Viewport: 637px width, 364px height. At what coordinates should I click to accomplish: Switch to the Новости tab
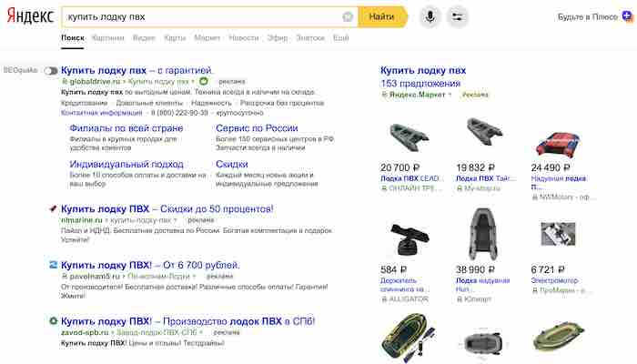point(244,38)
